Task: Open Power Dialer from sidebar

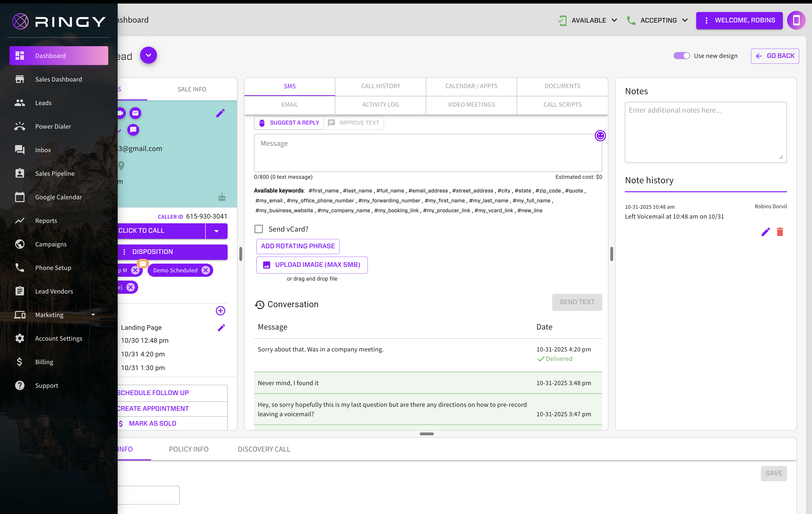Action: coord(53,126)
